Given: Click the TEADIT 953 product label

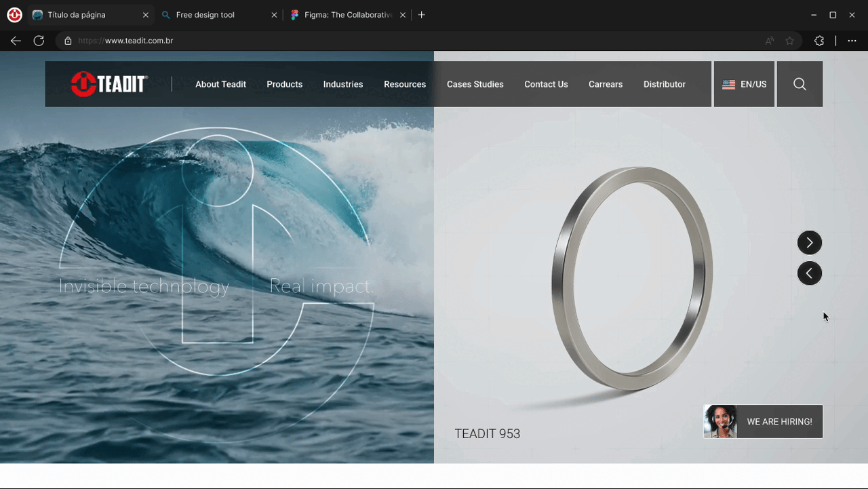Looking at the screenshot, I should 487,434.
